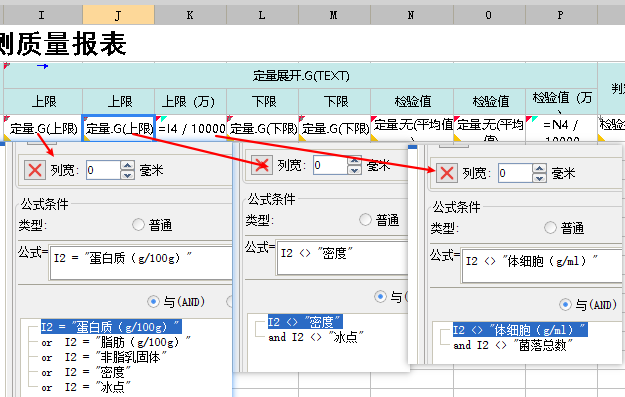Select condition row I2 = "蛋白质 (g/100g)"
This screenshot has height=397, width=625.
pyautogui.click(x=111, y=327)
